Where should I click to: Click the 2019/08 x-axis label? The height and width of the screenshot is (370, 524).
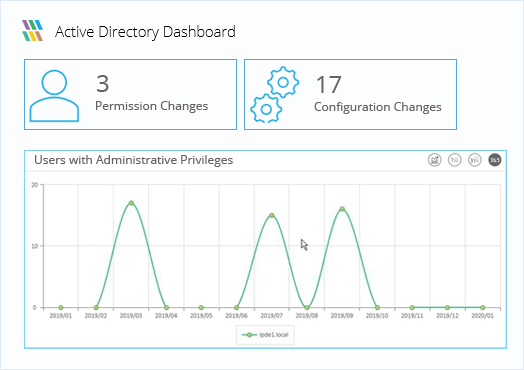coord(307,316)
